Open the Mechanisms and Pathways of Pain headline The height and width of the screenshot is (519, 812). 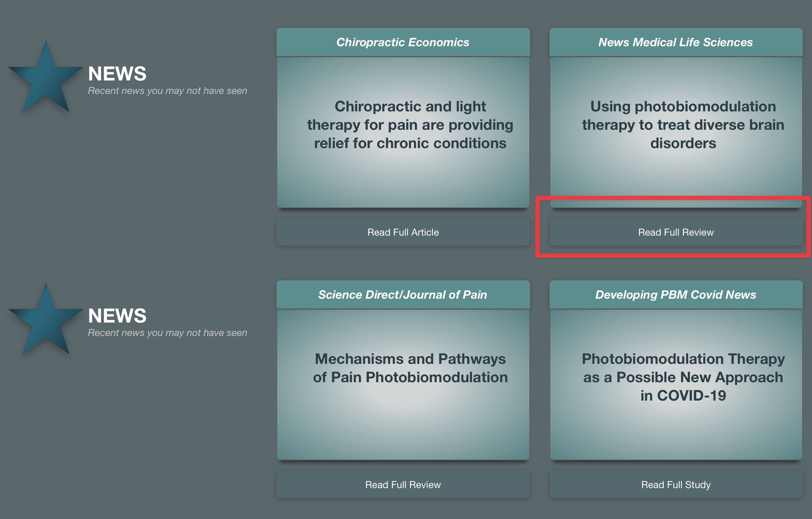[410, 368]
